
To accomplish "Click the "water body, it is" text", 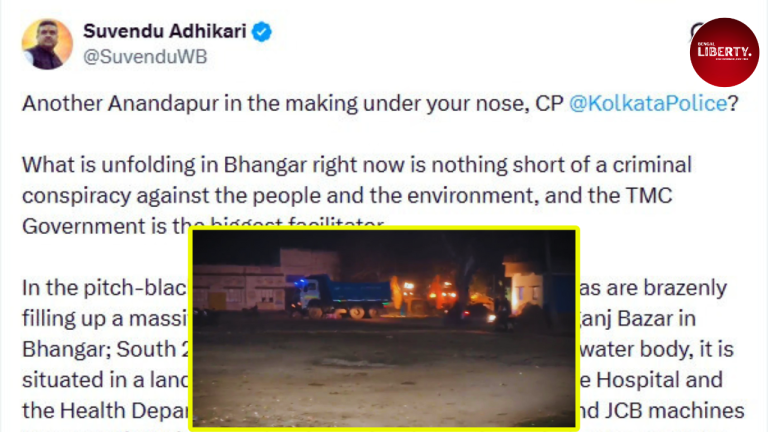I will (x=657, y=350).
